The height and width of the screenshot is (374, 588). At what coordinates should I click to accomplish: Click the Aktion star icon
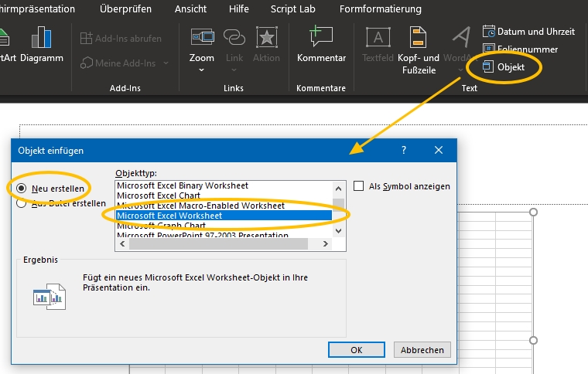click(x=267, y=37)
